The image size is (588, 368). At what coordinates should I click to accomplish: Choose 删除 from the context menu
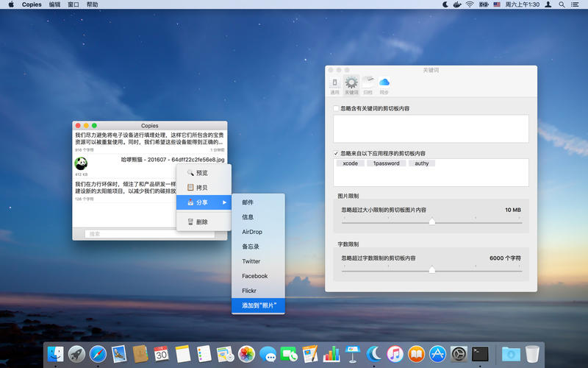point(201,222)
